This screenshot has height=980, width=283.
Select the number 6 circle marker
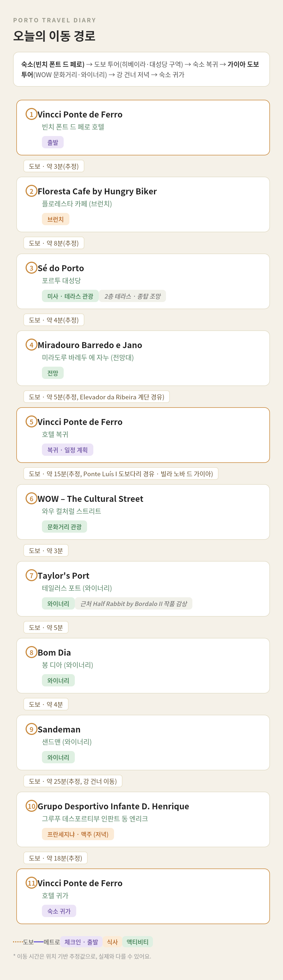pyautogui.click(x=31, y=498)
